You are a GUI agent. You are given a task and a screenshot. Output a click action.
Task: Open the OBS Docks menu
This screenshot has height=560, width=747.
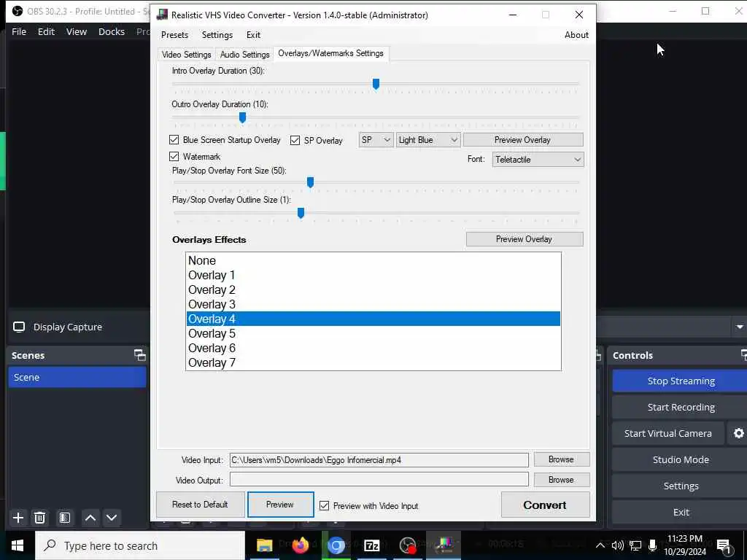(x=112, y=31)
